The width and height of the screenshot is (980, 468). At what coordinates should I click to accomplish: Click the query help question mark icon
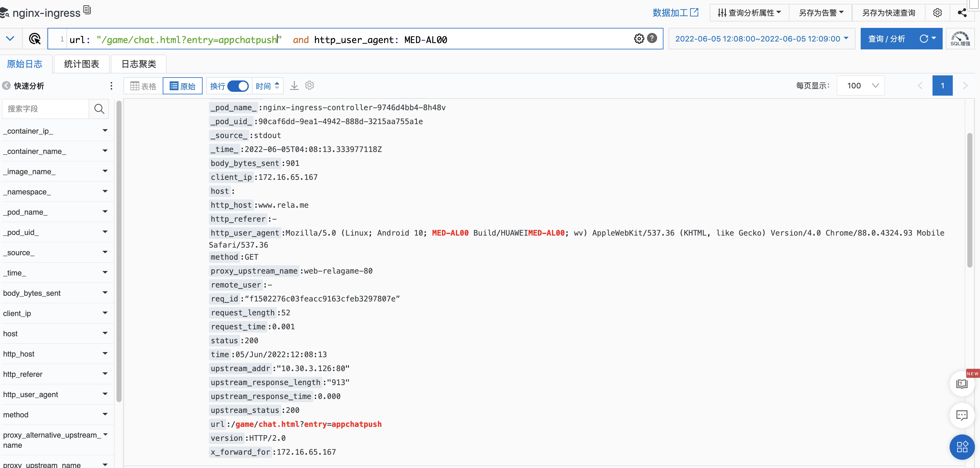(x=652, y=38)
